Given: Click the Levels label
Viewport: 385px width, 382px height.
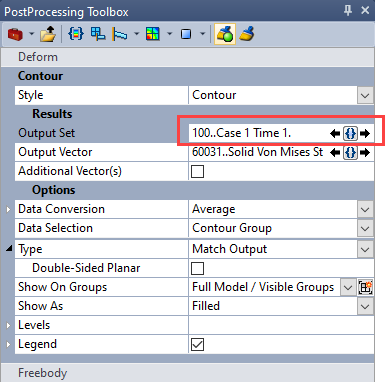Looking at the screenshot, I should 34,325.
